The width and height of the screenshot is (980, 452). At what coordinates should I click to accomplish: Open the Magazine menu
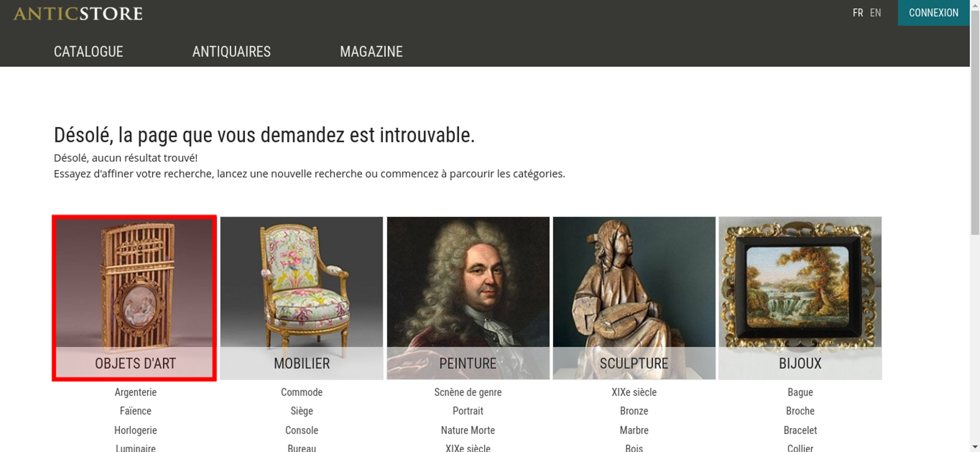point(371,51)
